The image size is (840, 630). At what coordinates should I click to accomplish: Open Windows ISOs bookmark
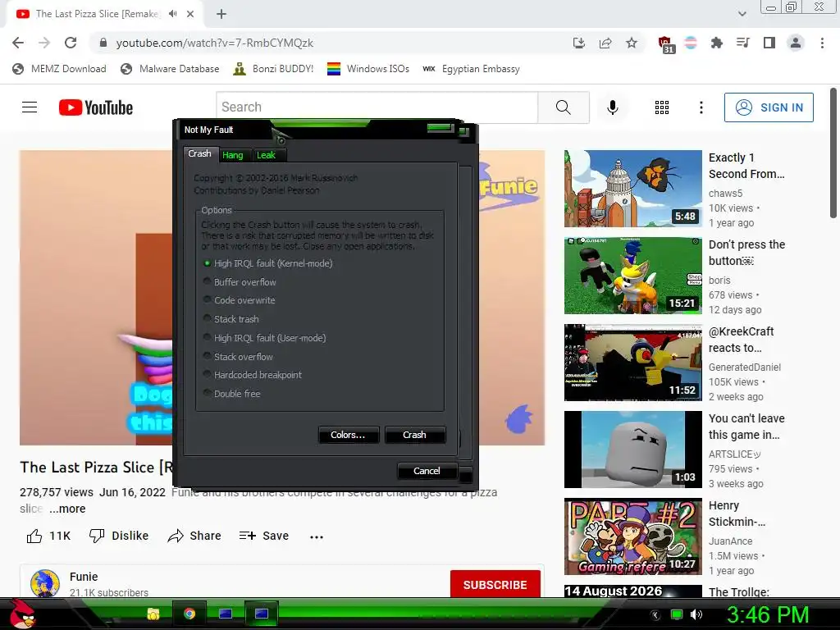(368, 69)
